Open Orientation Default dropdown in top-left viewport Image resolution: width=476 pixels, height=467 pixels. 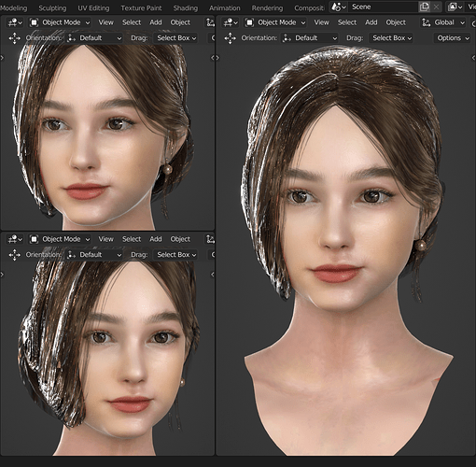[94, 38]
